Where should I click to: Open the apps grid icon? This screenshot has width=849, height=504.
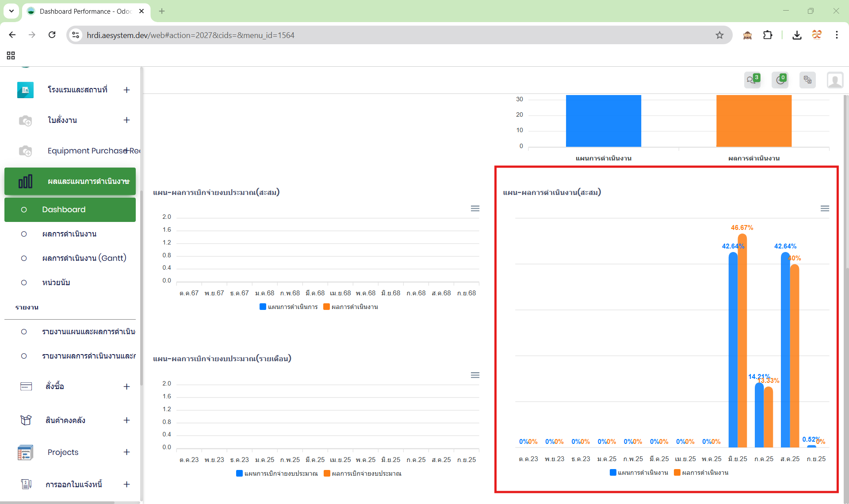[x=11, y=55]
